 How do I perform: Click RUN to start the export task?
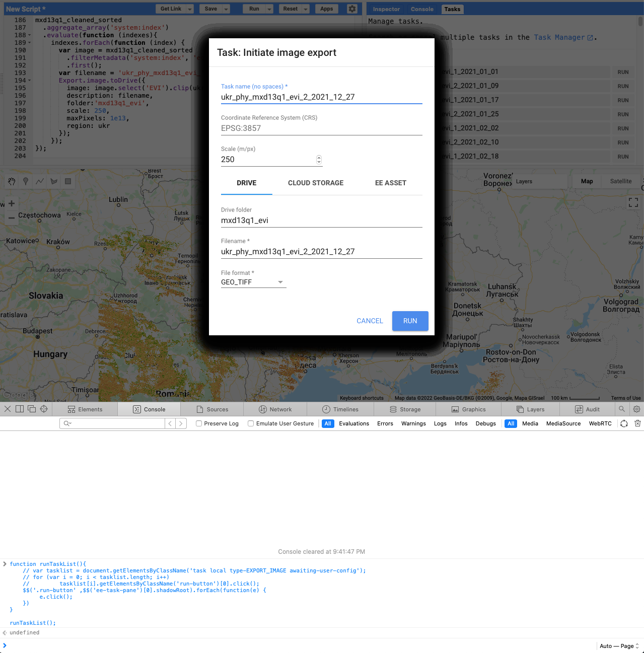(x=410, y=321)
